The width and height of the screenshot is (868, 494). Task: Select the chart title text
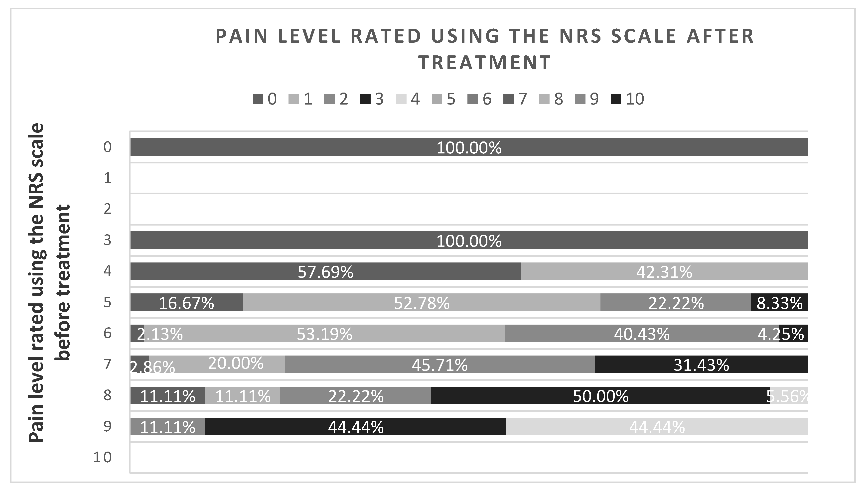point(485,49)
